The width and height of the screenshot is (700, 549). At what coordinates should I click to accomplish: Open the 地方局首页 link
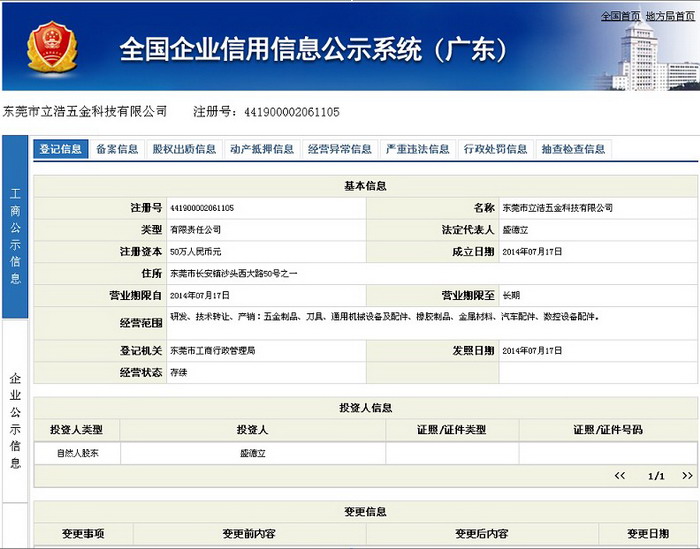click(670, 17)
